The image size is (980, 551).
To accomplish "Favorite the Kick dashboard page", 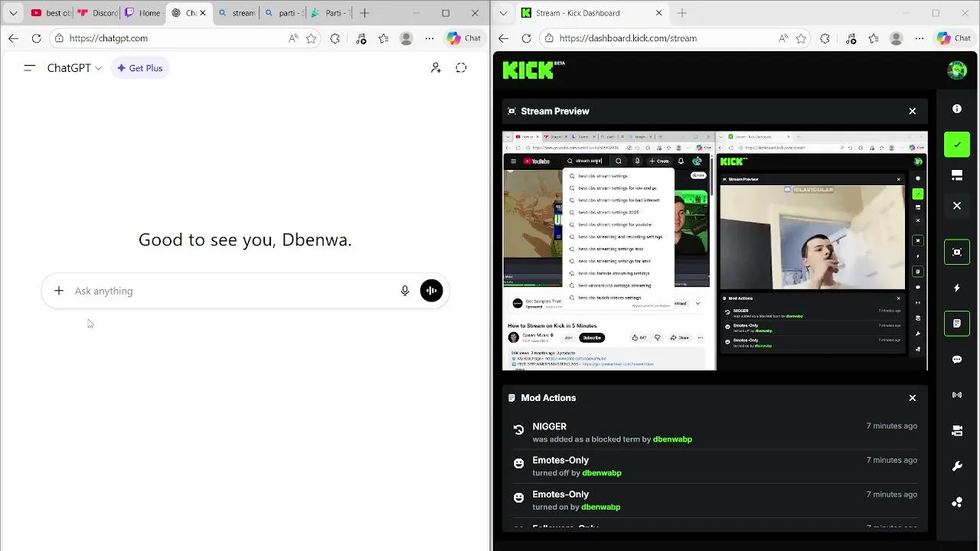I will pos(802,38).
